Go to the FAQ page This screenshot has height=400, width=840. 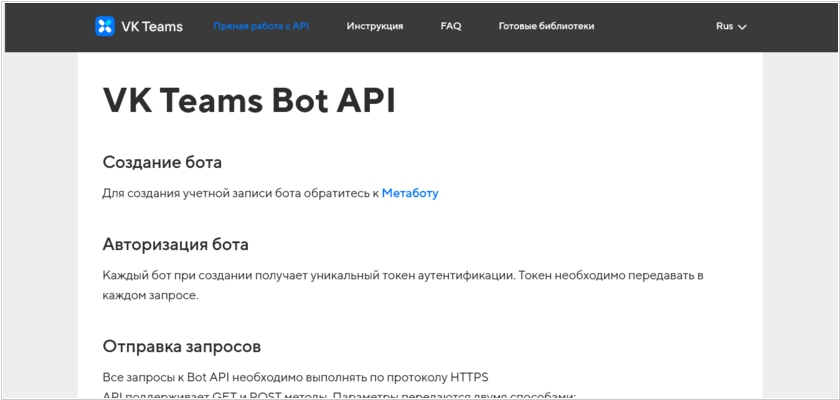click(451, 26)
